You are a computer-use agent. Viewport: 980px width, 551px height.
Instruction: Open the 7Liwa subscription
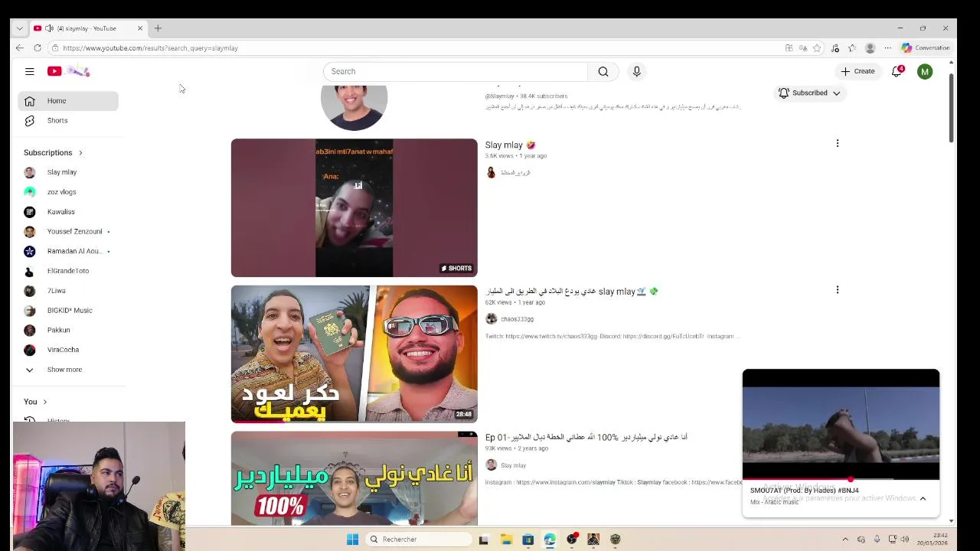[x=68, y=291]
